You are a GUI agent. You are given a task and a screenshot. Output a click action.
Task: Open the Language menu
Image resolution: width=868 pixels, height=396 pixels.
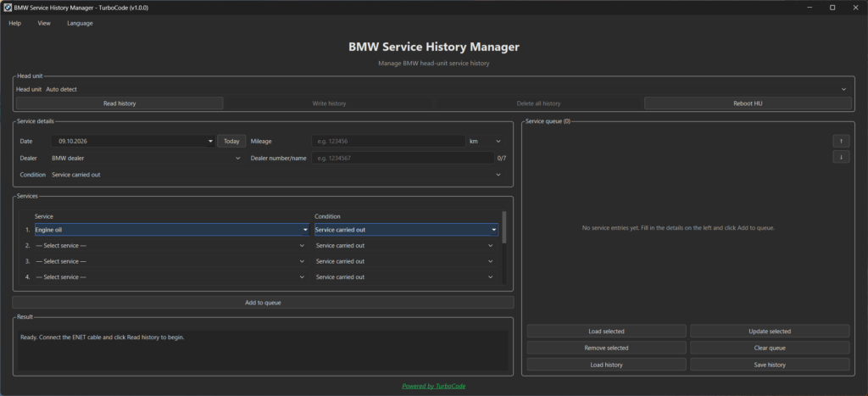click(x=80, y=23)
